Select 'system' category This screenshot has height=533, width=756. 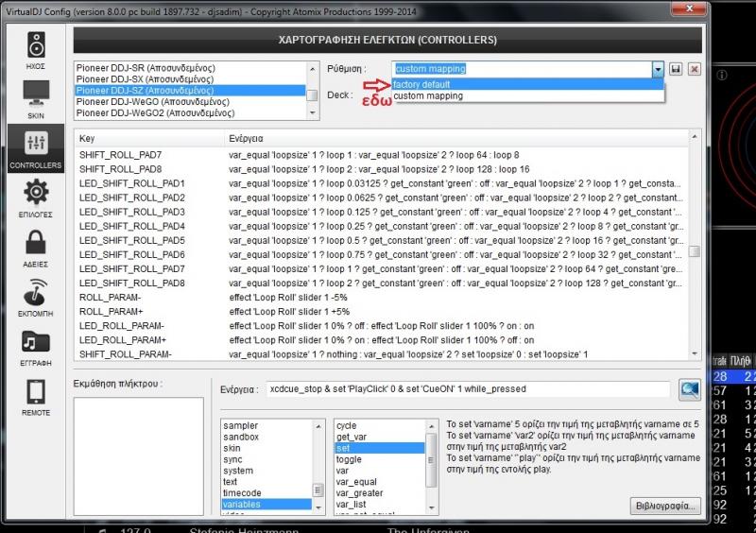click(x=266, y=471)
